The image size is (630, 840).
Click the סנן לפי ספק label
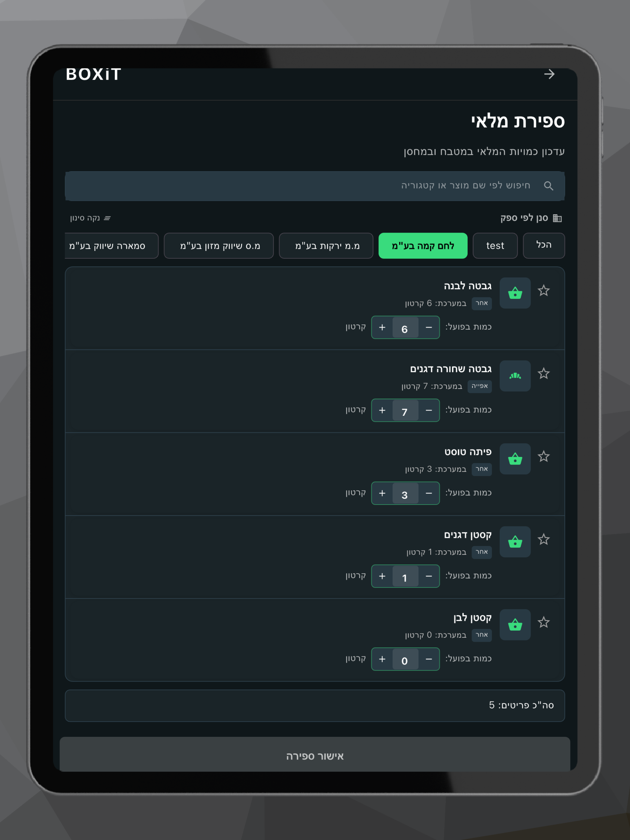point(524,218)
